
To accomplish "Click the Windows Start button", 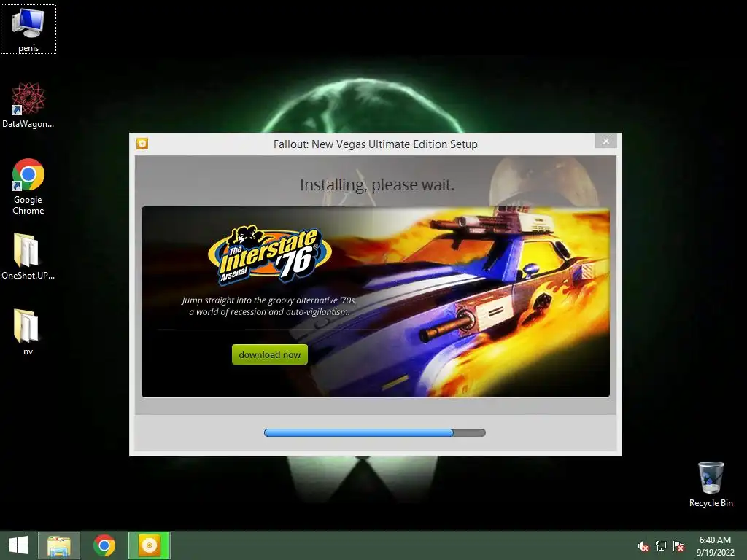I will [18, 545].
